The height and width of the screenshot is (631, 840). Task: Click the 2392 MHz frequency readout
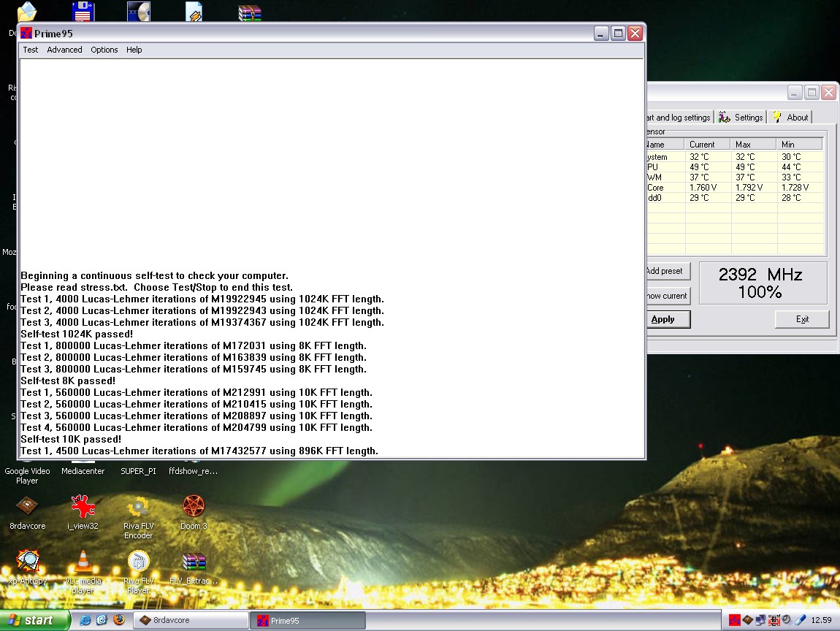pyautogui.click(x=760, y=275)
